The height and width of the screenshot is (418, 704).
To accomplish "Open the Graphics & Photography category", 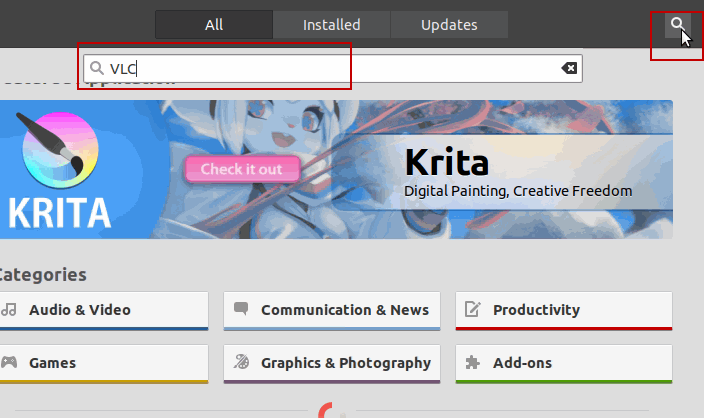I will click(x=332, y=364).
